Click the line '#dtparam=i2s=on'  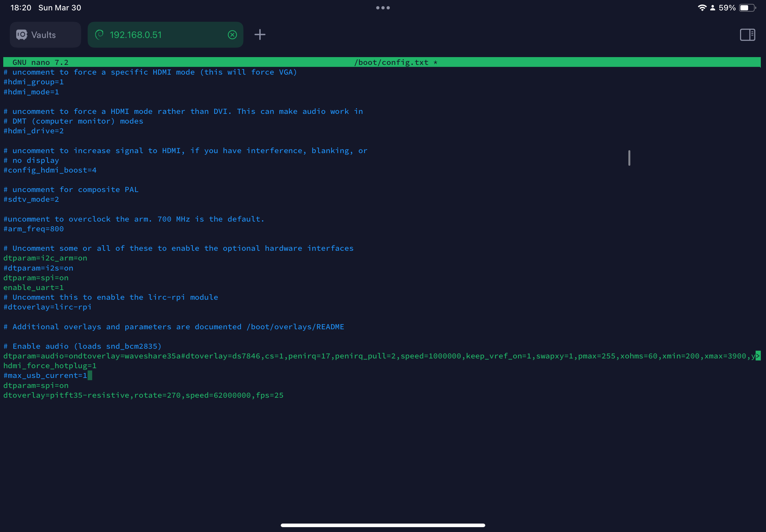38,268
